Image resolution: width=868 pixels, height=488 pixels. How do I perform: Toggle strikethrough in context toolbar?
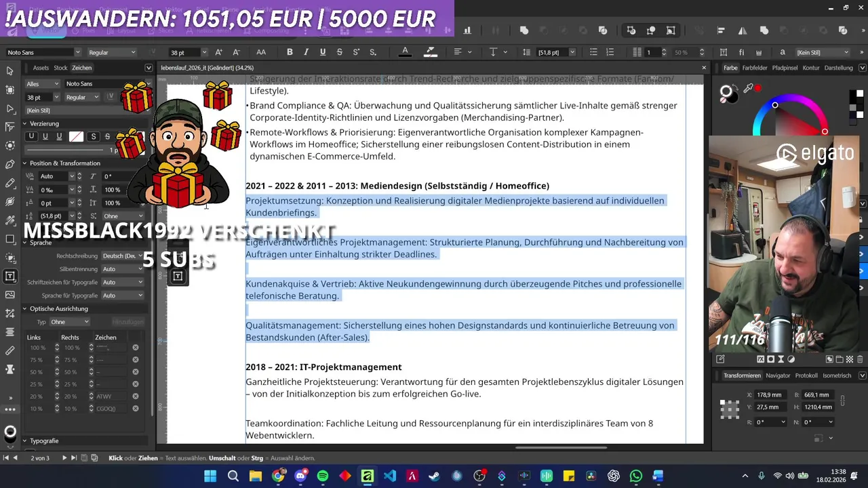pyautogui.click(x=339, y=52)
